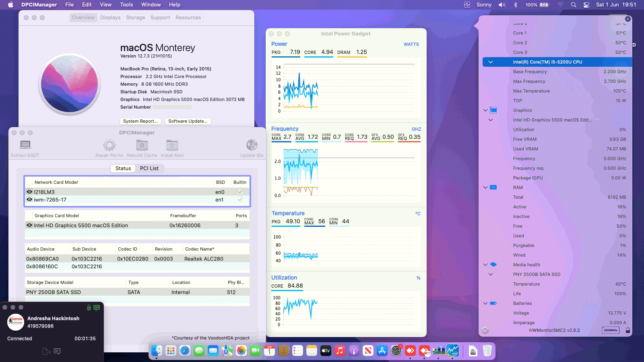The height and width of the screenshot is (362, 644).
Task: Click the date and time in the menu bar
Action: click(616, 5)
